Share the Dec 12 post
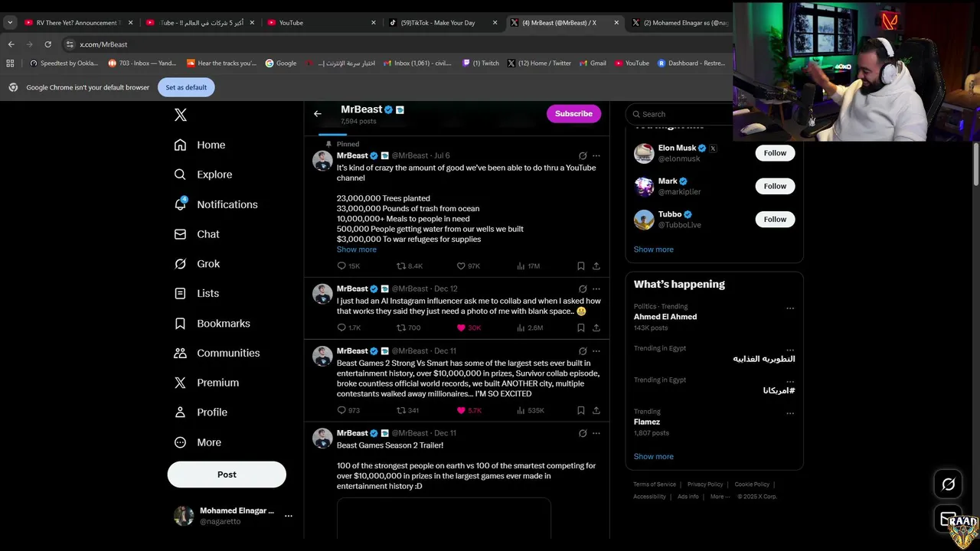The image size is (980, 551). point(596,328)
